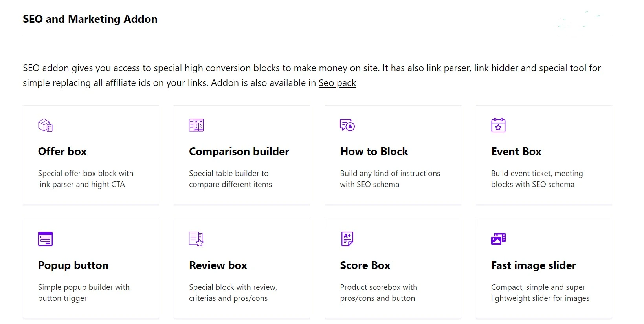Click the Offer box package icon
This screenshot has width=644, height=324.
pos(45,125)
